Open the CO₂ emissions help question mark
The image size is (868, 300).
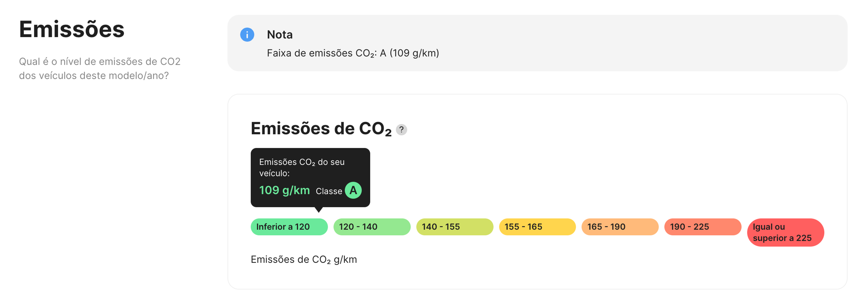coord(402,129)
